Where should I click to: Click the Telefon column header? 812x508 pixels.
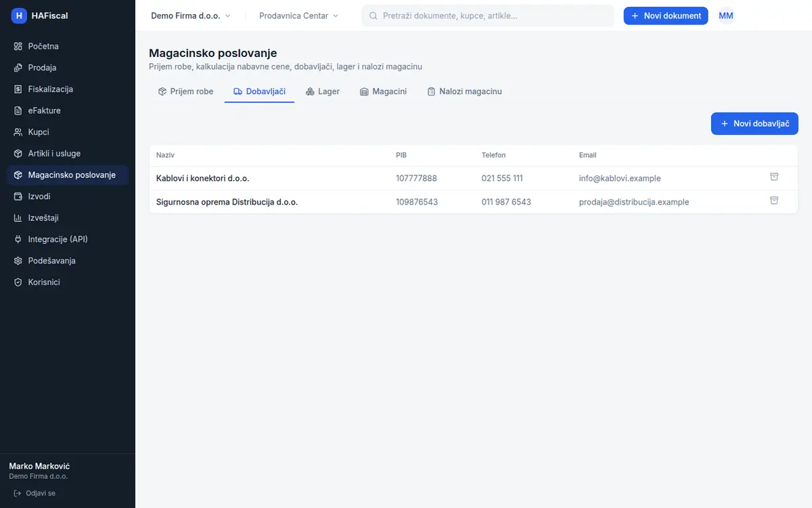(x=493, y=155)
